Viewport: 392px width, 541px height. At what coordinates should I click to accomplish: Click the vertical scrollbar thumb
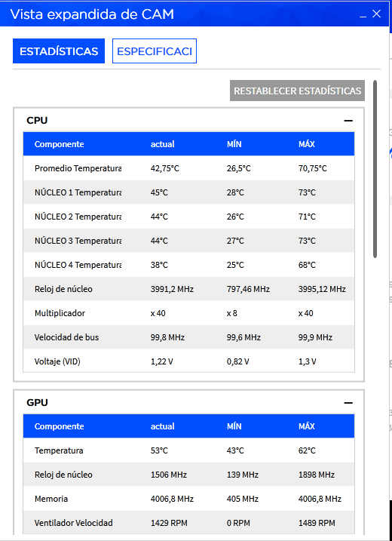pos(375,169)
